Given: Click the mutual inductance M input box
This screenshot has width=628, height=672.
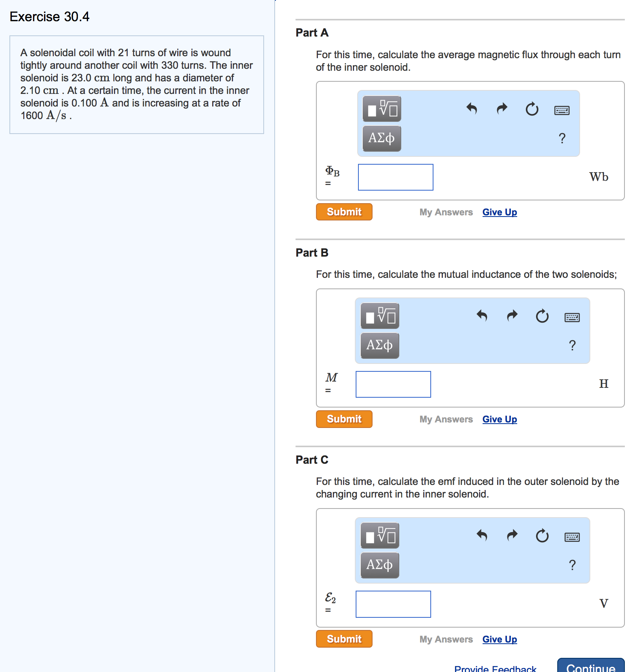Looking at the screenshot, I should (x=393, y=384).
